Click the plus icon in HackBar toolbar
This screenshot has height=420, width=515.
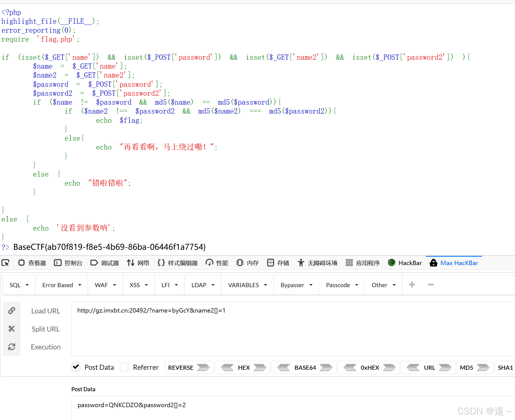412,285
